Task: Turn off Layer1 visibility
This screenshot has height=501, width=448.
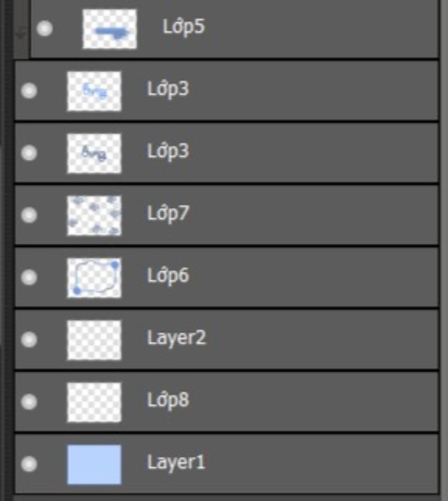Action: (29, 463)
